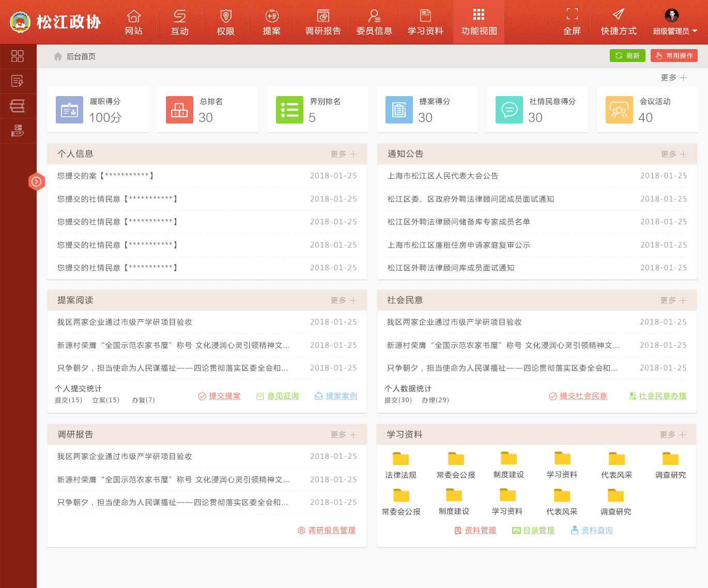
Task: Click the 提案得分 document icon
Action: click(399, 110)
